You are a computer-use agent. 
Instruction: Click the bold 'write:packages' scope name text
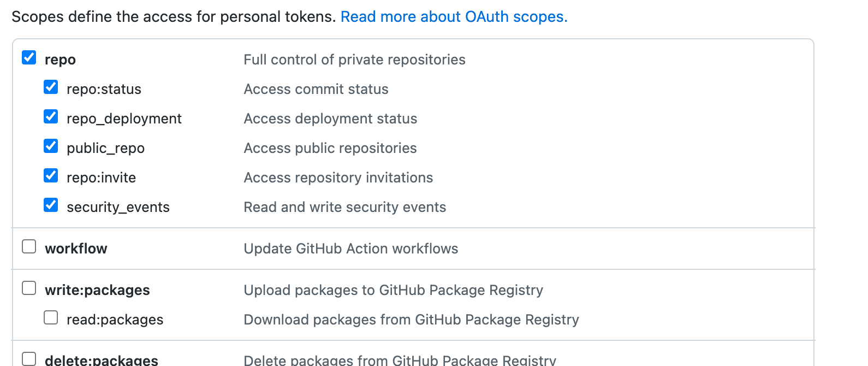click(x=97, y=290)
